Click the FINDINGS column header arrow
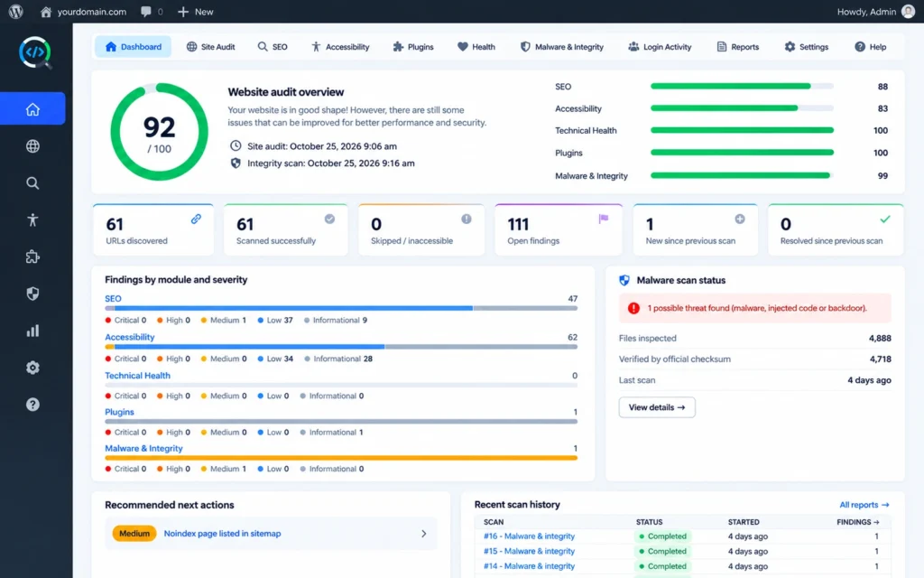The height and width of the screenshot is (578, 924). coord(876,522)
